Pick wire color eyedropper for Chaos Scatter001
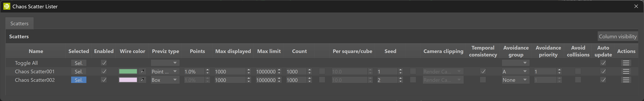The width and height of the screenshot is (644, 101). [x=142, y=72]
